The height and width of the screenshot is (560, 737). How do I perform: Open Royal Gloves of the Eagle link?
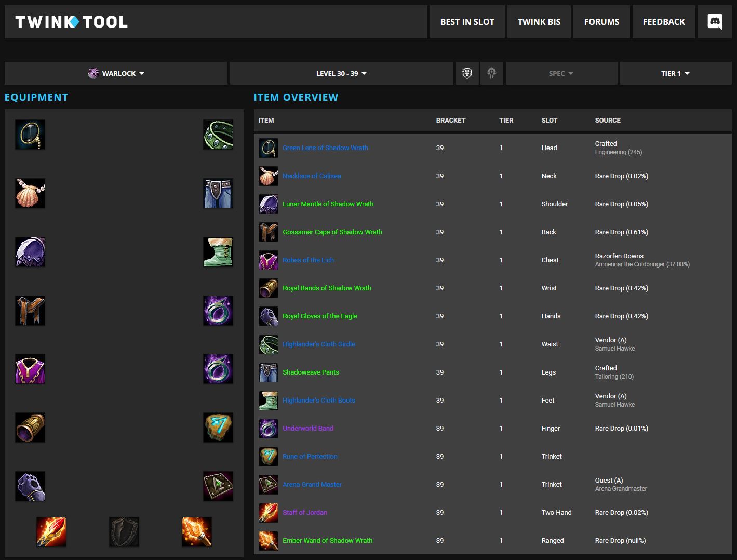(x=320, y=316)
